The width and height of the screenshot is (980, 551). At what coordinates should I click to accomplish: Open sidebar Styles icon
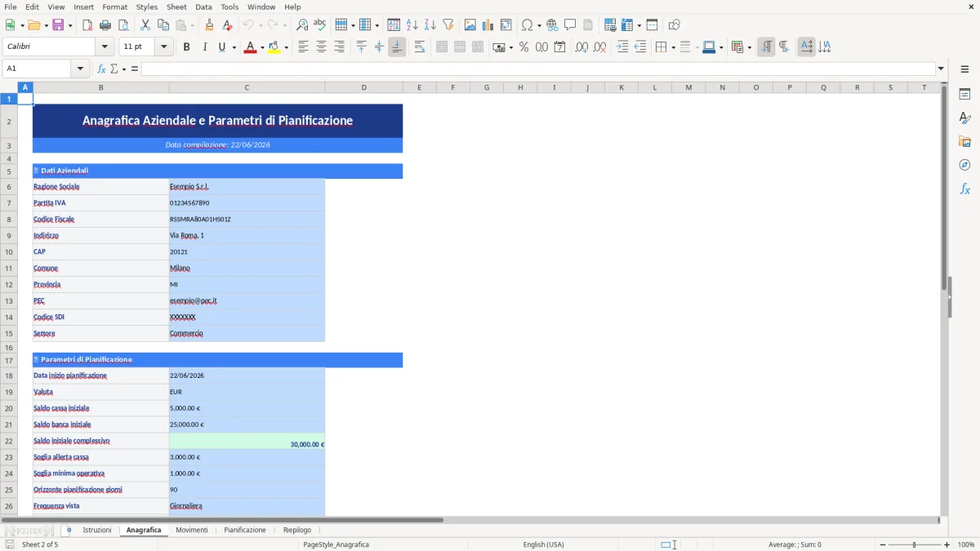coord(964,118)
